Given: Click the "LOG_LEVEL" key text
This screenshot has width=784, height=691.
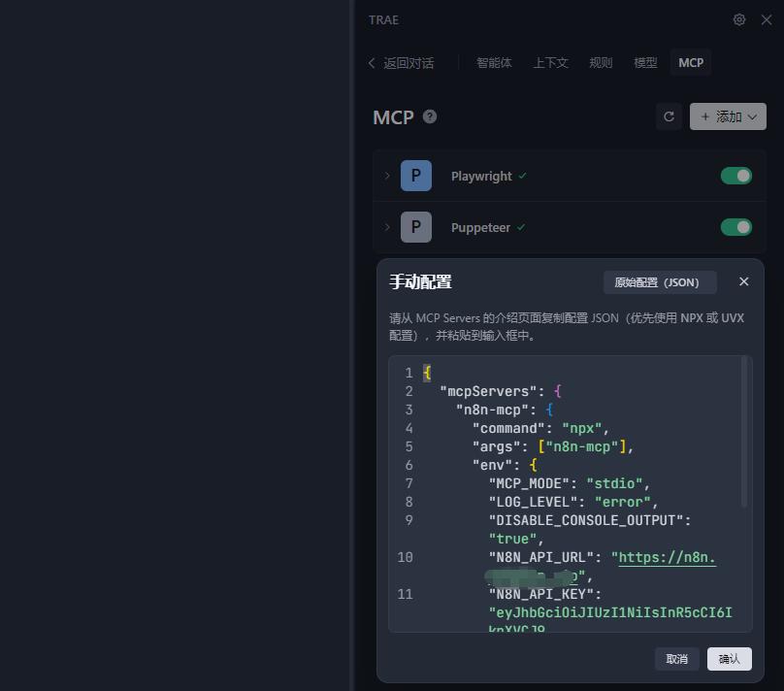Looking at the screenshot, I should point(533,502).
